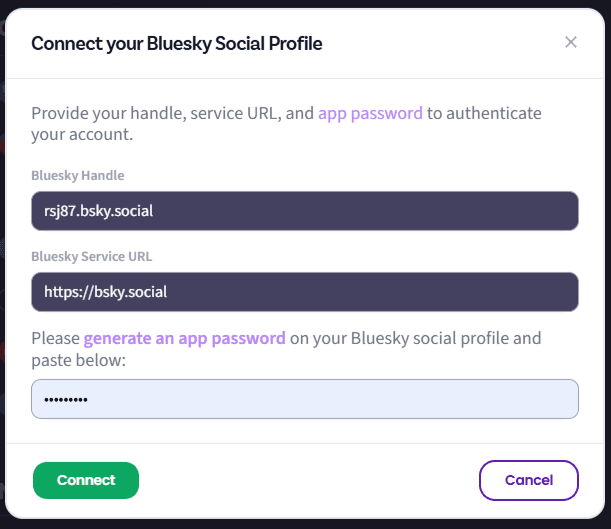Click the "Bluesky Handle" field label

click(78, 175)
